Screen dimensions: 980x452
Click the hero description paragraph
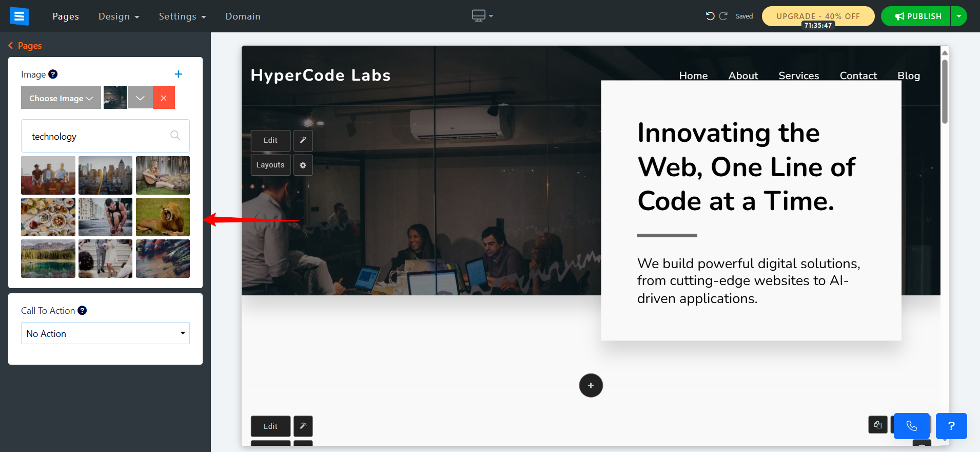click(x=749, y=280)
